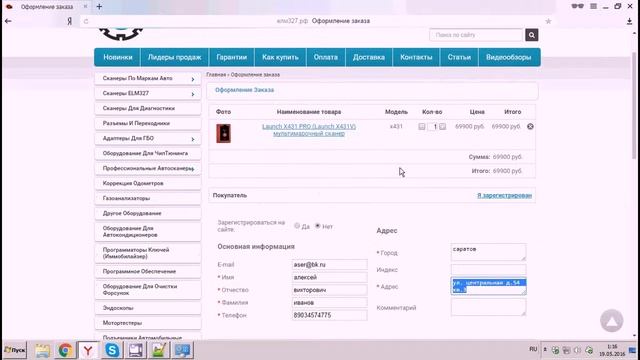Image resolution: width=640 pixels, height=360 pixels.
Task: Open Программное Обеспечение category
Action: click(x=148, y=271)
